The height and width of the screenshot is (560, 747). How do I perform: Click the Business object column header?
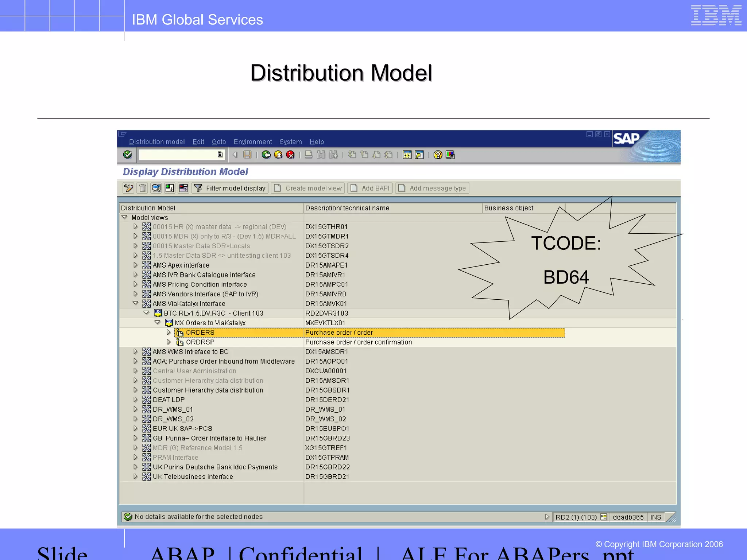tap(523, 208)
